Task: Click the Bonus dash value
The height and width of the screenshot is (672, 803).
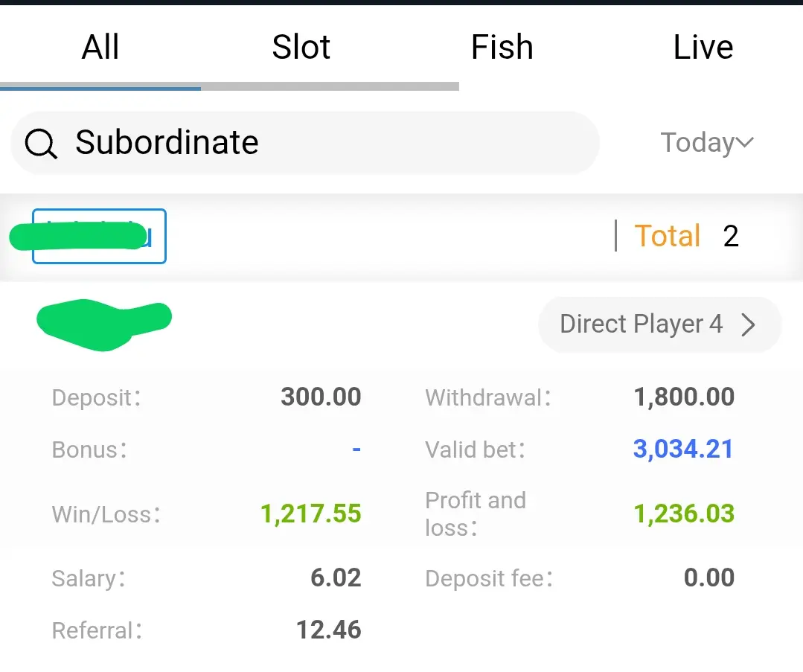Action: click(x=356, y=449)
